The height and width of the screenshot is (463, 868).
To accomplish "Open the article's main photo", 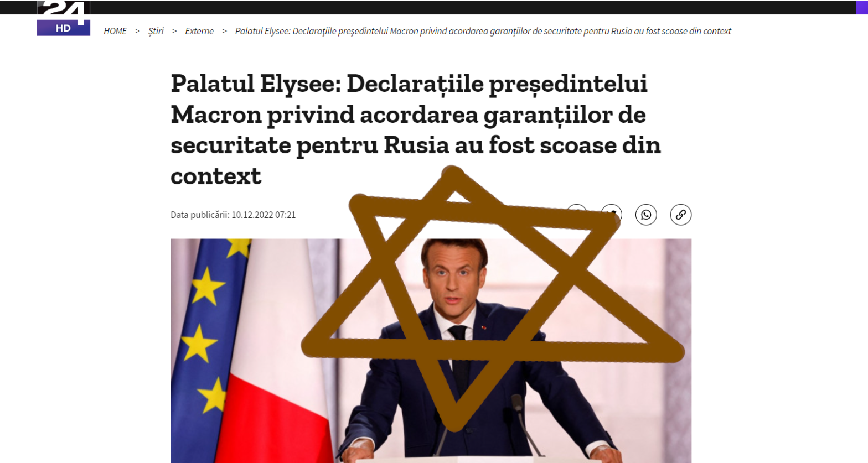I will click(431, 351).
